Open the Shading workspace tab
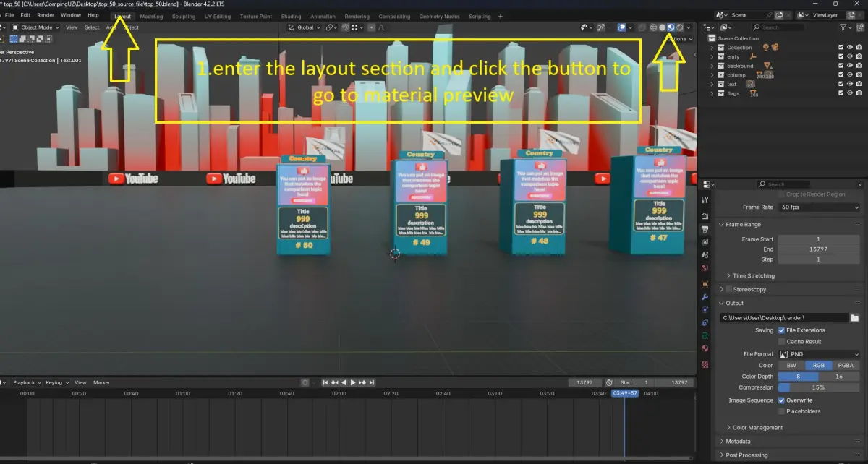Viewport: 868px width, 464px height. pyautogui.click(x=291, y=16)
